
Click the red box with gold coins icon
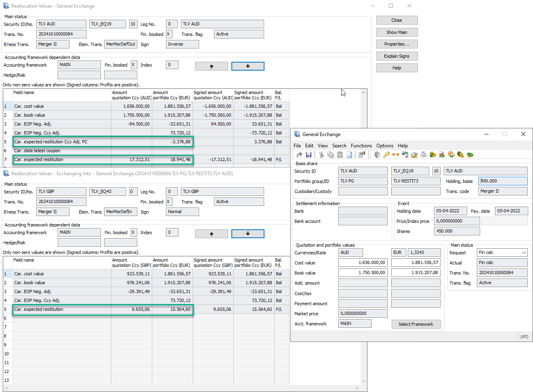coord(460,155)
